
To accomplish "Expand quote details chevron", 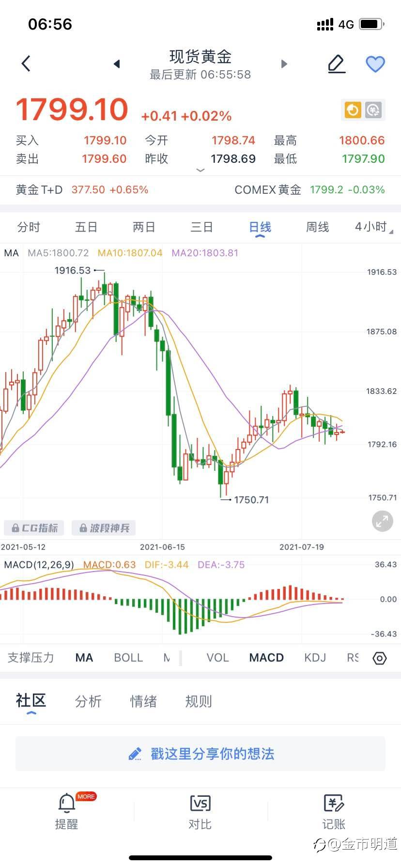I will (200, 170).
